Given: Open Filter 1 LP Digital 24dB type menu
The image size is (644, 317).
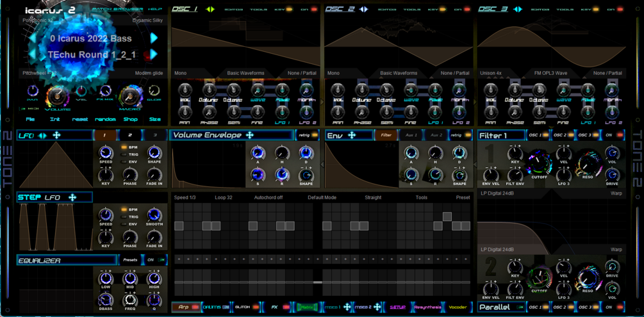Looking at the screenshot, I should [x=497, y=193].
